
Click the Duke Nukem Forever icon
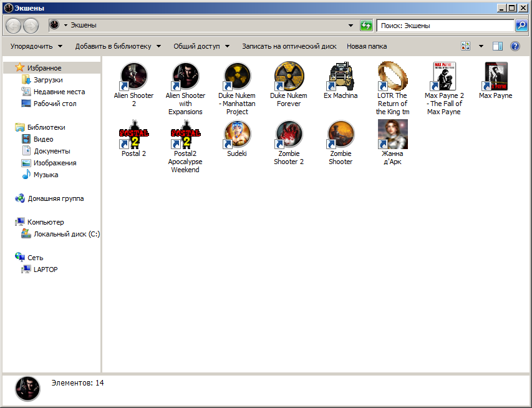coord(289,76)
